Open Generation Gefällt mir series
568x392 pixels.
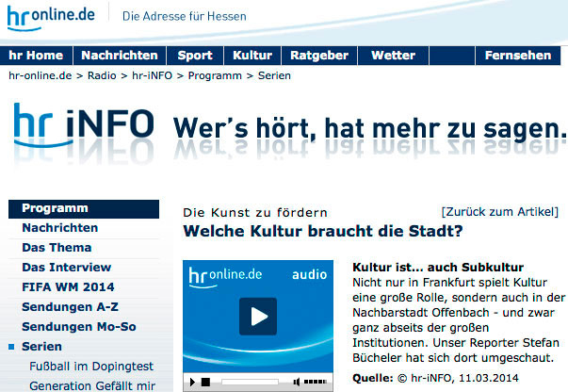92,385
